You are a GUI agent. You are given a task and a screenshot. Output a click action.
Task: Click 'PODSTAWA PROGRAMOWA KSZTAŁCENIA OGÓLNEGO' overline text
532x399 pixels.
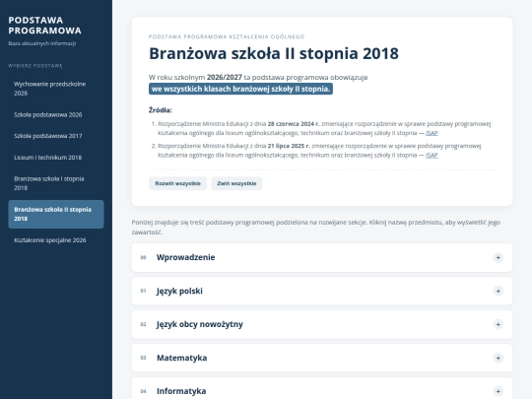[x=227, y=36]
